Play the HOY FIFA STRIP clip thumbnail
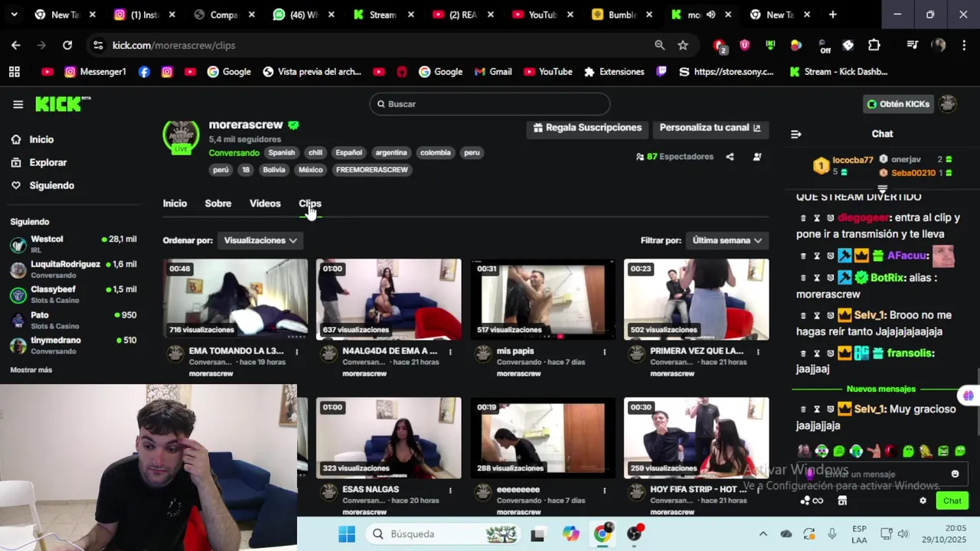 tap(697, 438)
